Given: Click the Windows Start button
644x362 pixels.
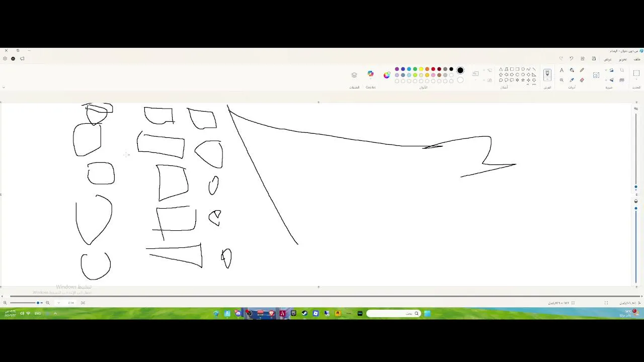Looking at the screenshot, I should point(427,313).
